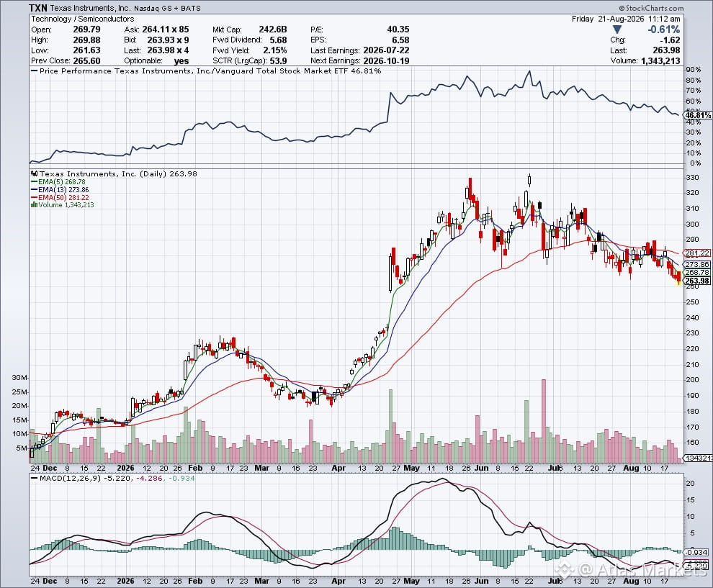The width and height of the screenshot is (713, 588).
Task: Click the 273.86 price axis tag
Action: click(698, 264)
